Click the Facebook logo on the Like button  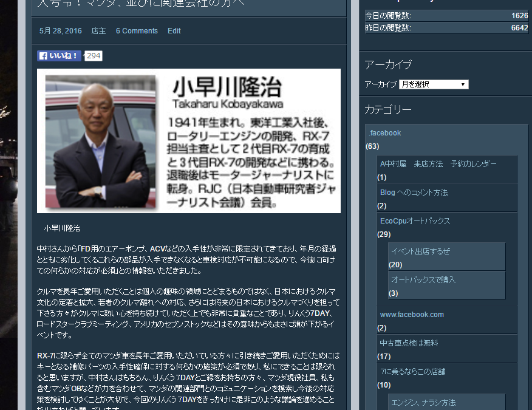[x=43, y=55]
